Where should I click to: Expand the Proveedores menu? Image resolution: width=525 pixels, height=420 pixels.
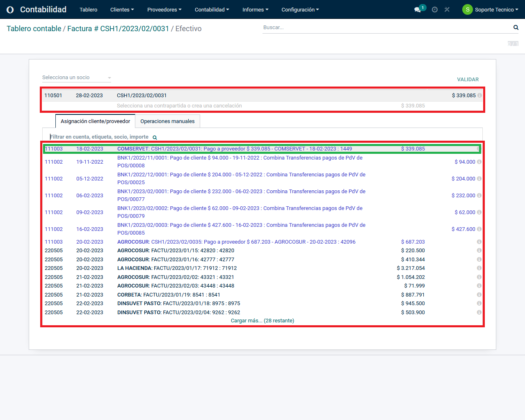pos(164,9)
